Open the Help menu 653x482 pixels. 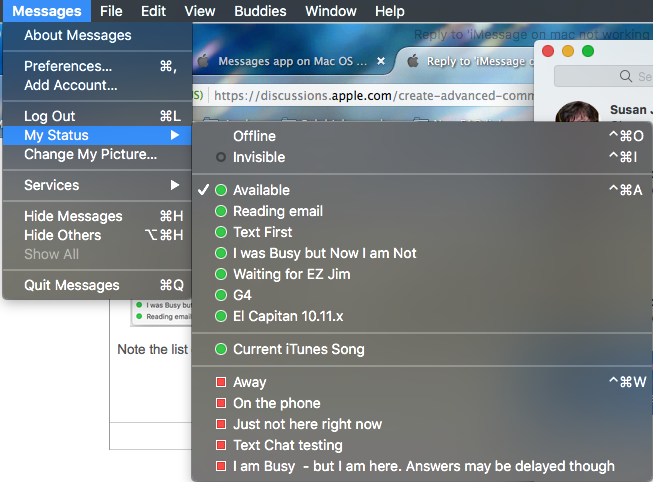tap(389, 11)
